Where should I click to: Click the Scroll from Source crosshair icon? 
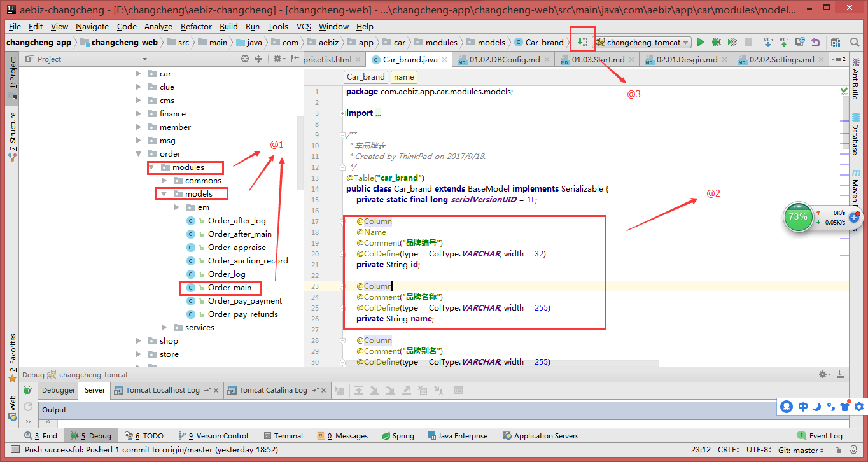tap(245, 59)
